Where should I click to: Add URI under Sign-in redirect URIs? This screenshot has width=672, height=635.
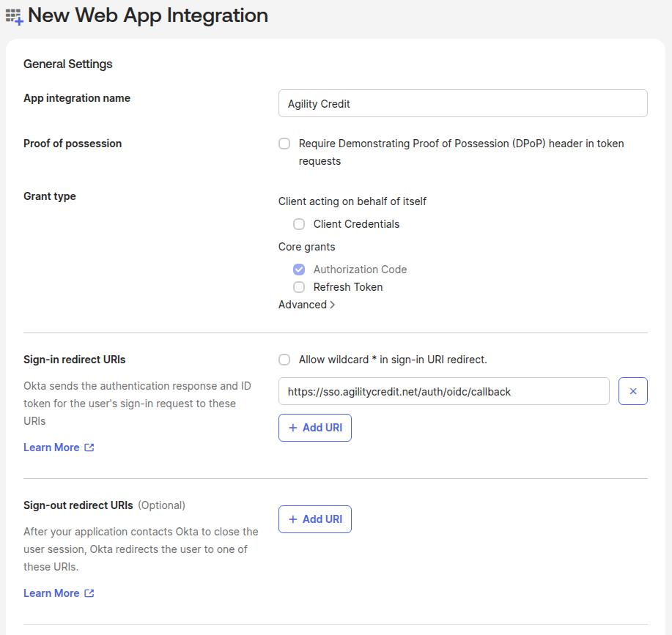point(315,427)
